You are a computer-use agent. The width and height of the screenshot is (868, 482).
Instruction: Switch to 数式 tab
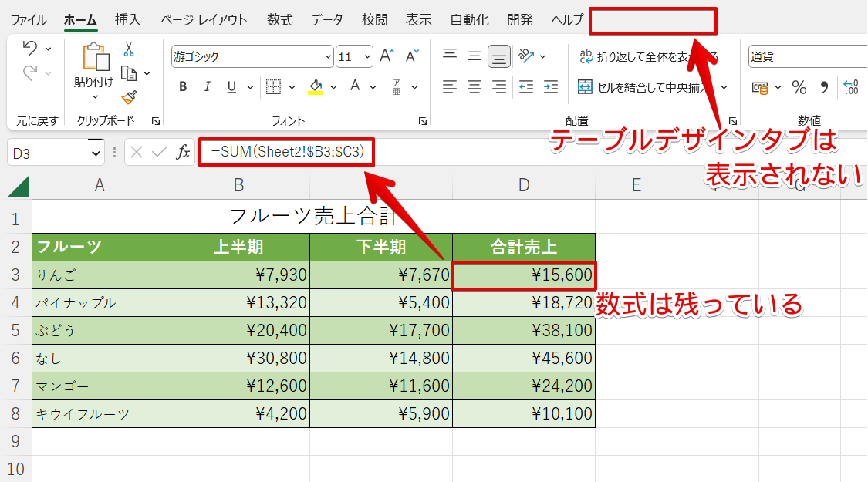(x=279, y=20)
